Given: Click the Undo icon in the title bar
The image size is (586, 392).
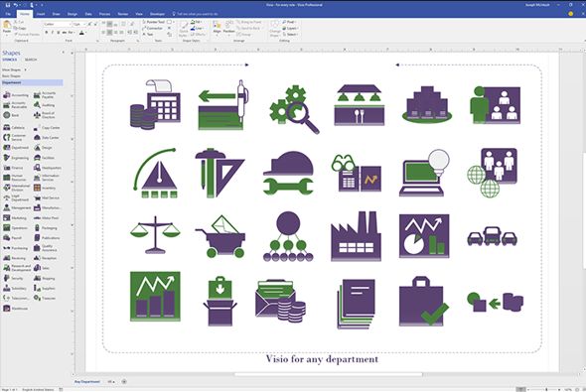Looking at the screenshot, I should (x=16, y=5).
